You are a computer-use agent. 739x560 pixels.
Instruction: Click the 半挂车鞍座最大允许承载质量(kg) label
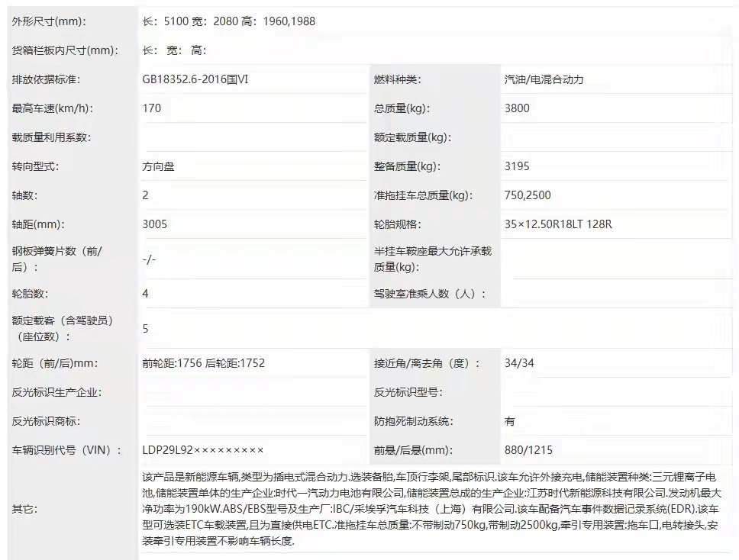point(433,259)
